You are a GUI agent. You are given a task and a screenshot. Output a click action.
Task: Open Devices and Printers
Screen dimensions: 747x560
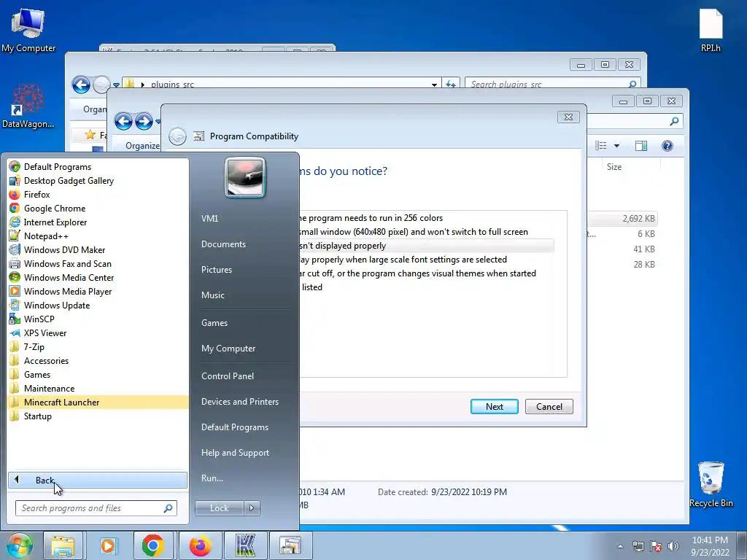(x=239, y=402)
